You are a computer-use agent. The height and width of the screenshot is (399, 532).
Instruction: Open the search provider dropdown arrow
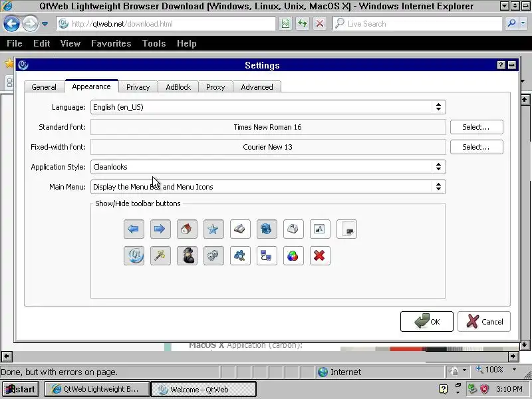523,24
